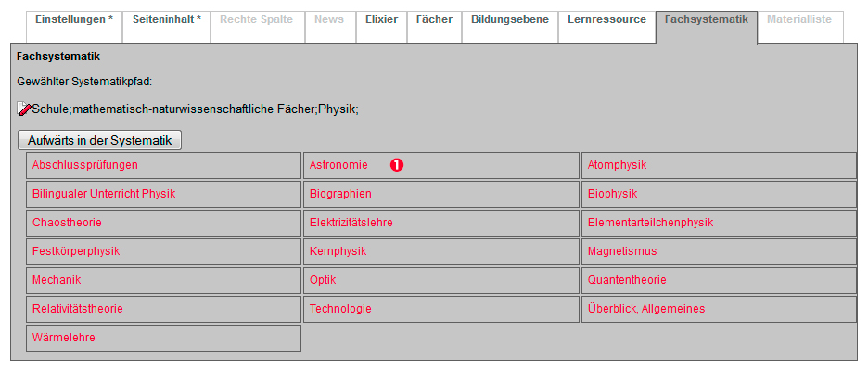Viewport: 868px width, 371px height.
Task: Click the red number one marker
Action: pos(397,165)
